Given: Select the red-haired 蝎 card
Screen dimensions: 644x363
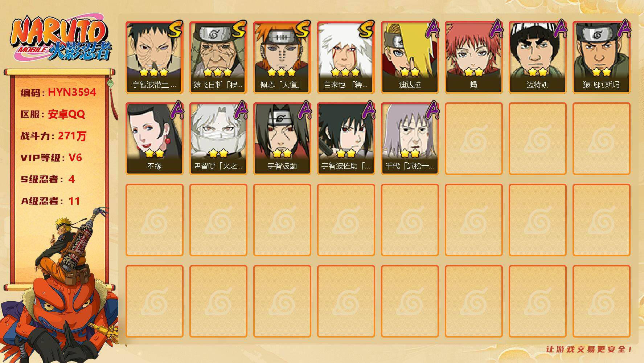Looking at the screenshot, I should click(474, 57).
